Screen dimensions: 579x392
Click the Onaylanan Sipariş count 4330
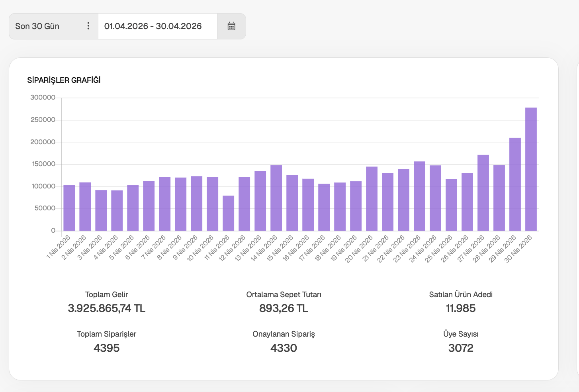(x=284, y=348)
